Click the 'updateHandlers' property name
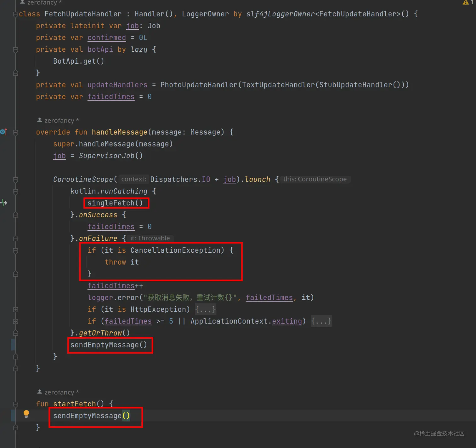The height and width of the screenshot is (448, 476). pyautogui.click(x=117, y=85)
